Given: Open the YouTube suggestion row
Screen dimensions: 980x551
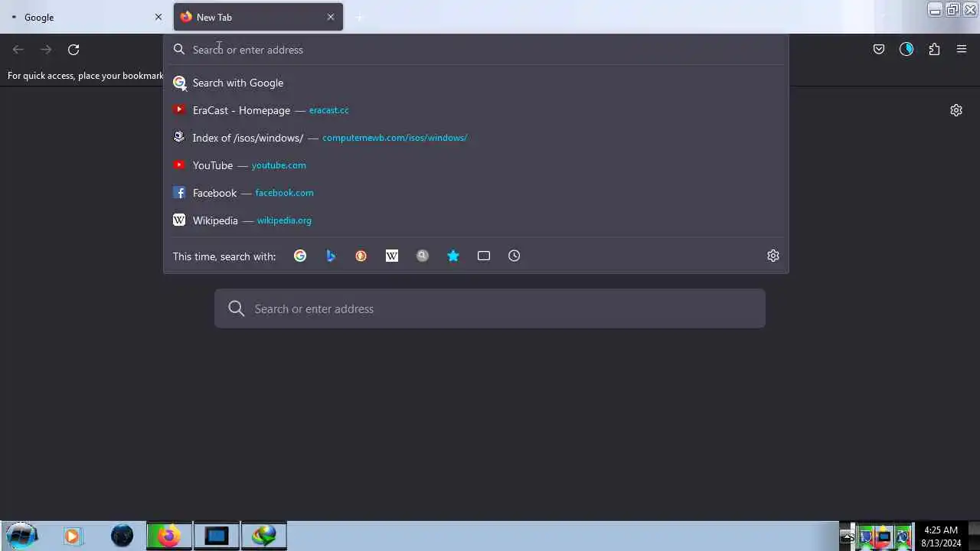Looking at the screenshot, I should [x=476, y=165].
